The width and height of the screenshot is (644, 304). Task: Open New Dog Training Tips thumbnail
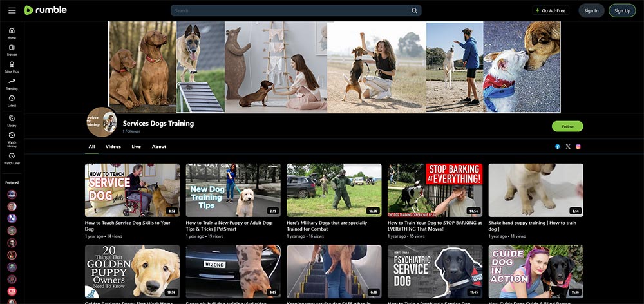233,190
